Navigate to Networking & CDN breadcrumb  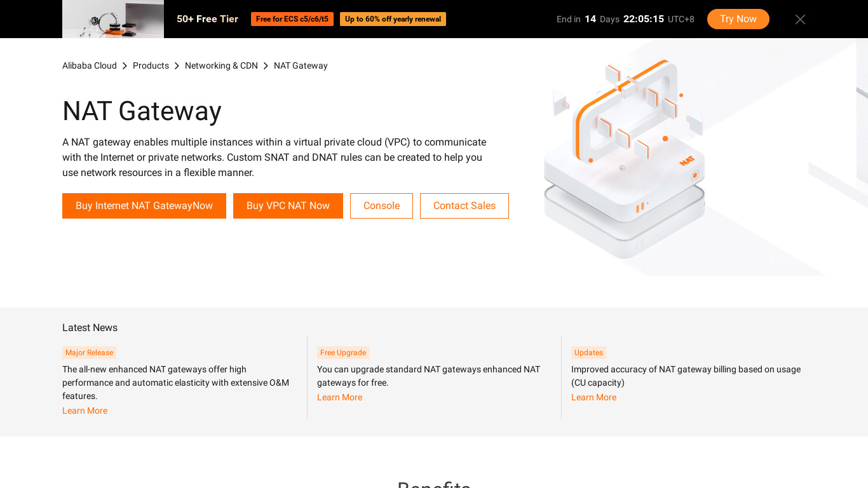click(x=221, y=65)
